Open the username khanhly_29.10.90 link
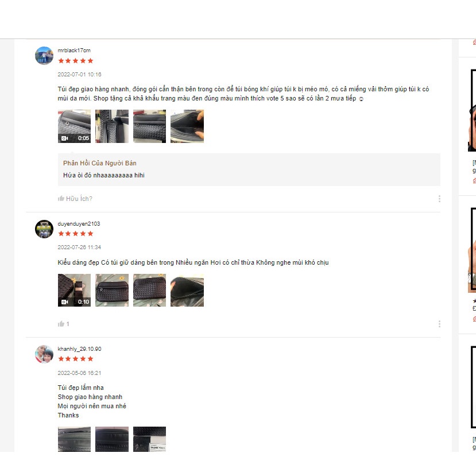Screen dimensions: 476x476 (80, 349)
